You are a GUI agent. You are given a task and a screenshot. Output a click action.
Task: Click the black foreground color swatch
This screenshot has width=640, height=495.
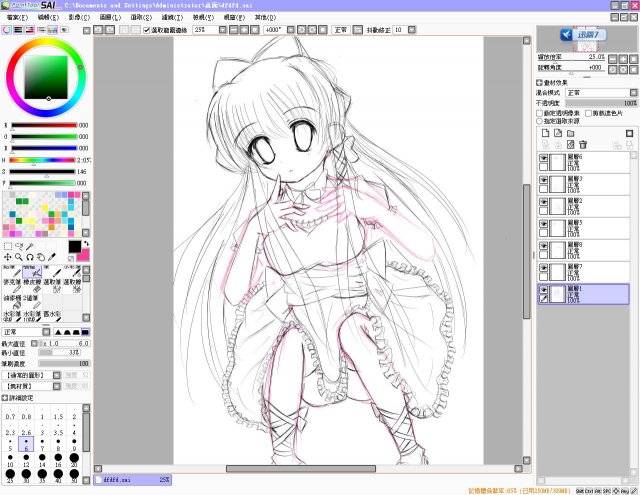(75, 247)
